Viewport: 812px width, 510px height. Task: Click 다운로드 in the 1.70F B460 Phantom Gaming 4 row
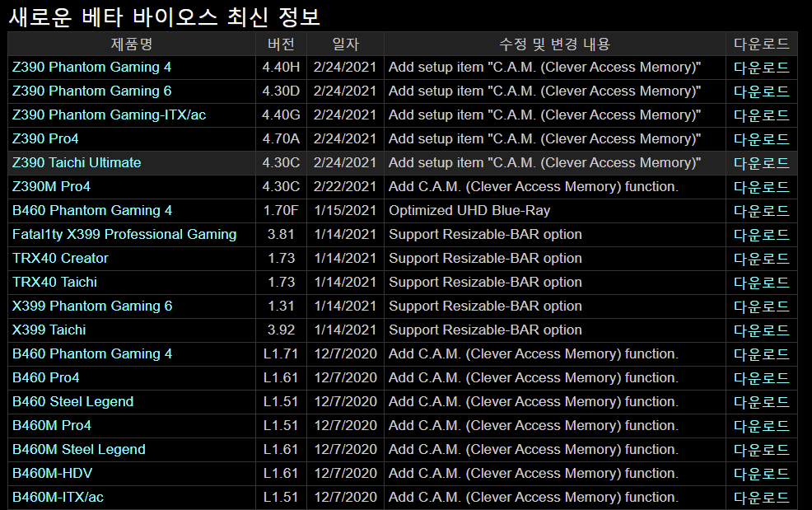tap(761, 210)
